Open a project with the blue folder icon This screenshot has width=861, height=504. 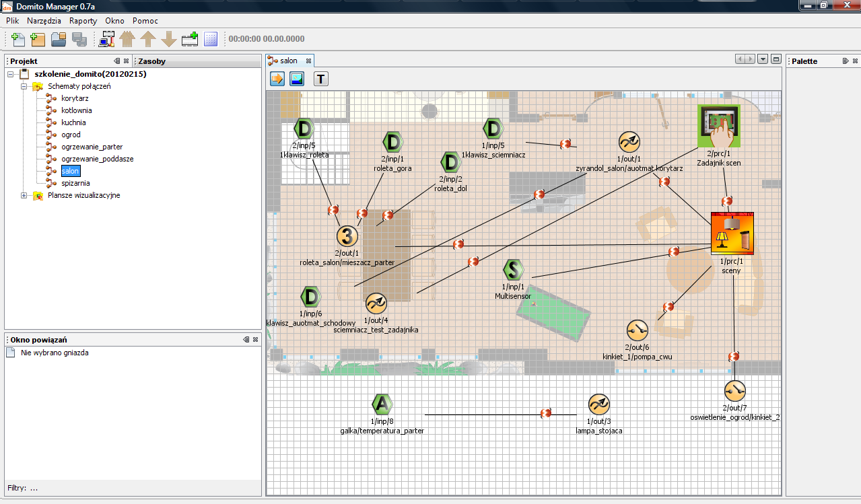pyautogui.click(x=59, y=39)
